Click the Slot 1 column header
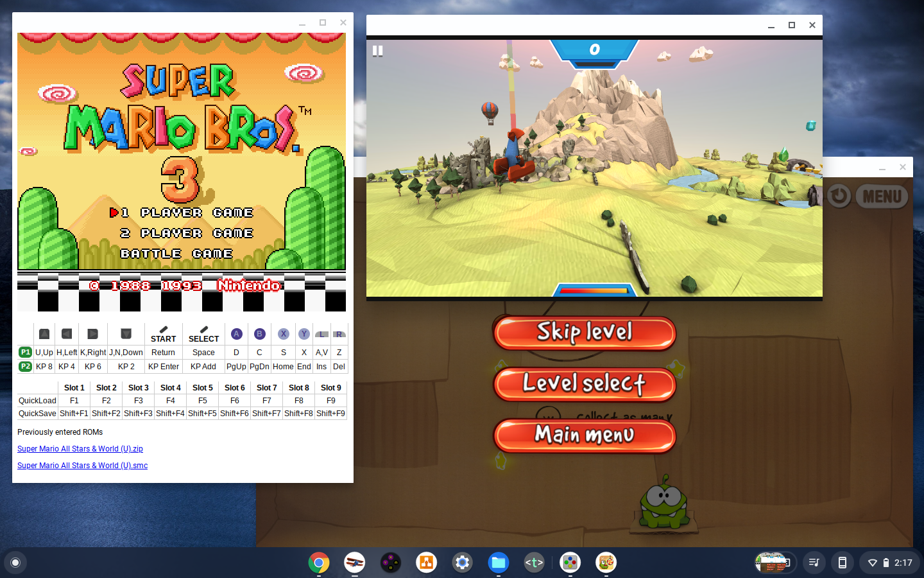This screenshot has width=924, height=578. point(74,388)
